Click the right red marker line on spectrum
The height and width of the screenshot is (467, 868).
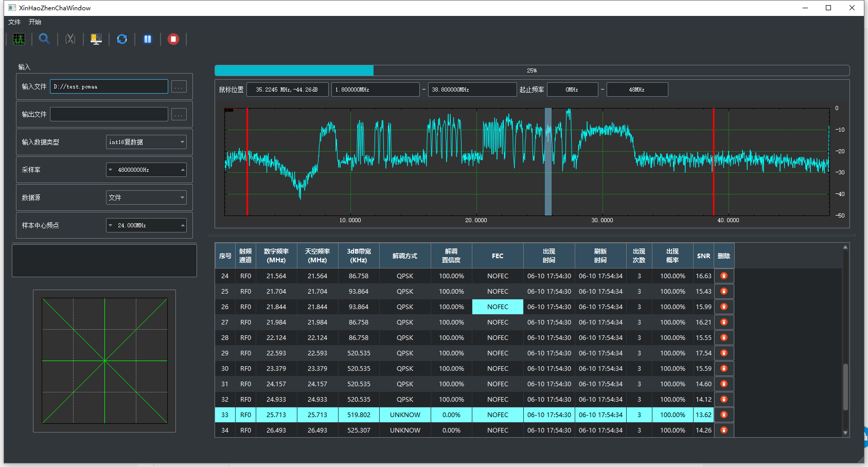click(x=713, y=161)
